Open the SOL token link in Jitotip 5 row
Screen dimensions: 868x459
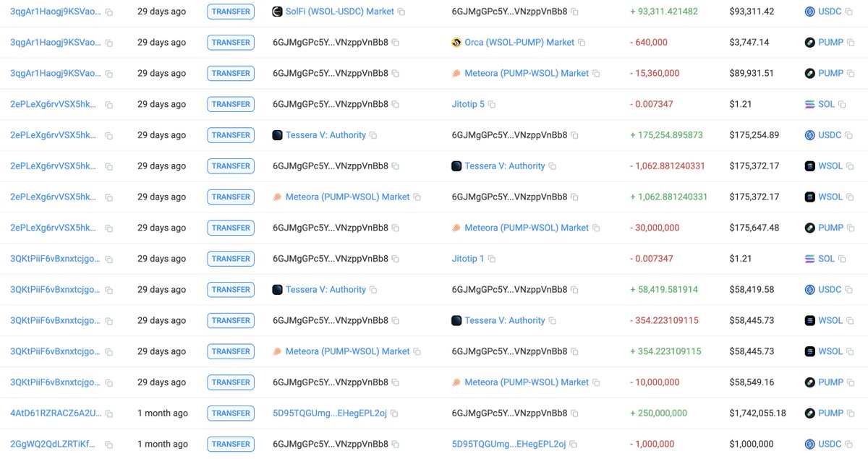tap(826, 104)
